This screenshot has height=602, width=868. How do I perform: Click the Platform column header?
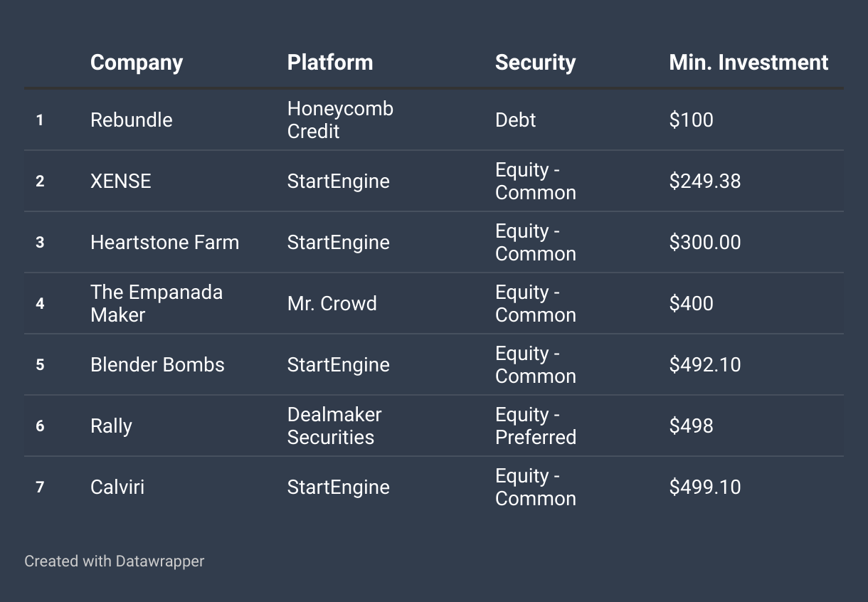point(330,63)
